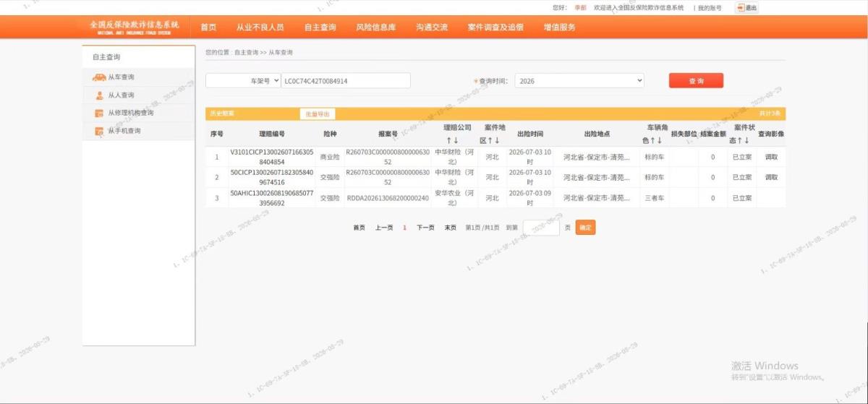The image size is (868, 404).
Task: Click the 末页 pagination link
Action: [450, 228]
